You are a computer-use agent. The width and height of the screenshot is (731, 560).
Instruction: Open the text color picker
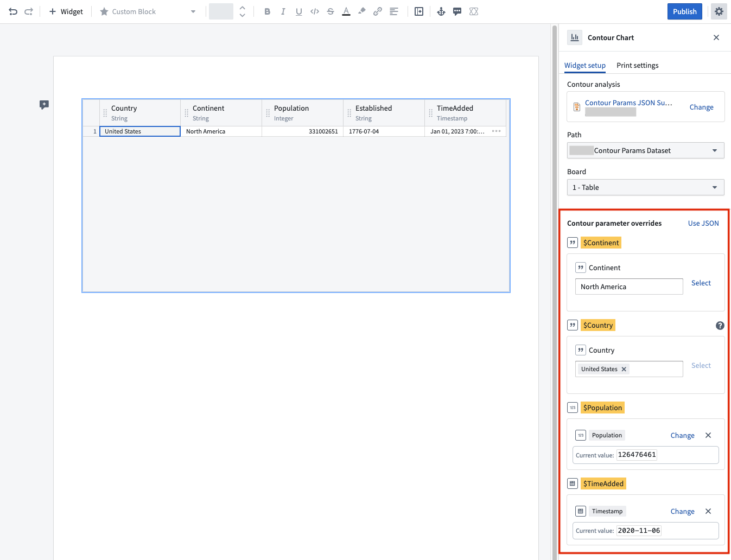[x=346, y=11]
